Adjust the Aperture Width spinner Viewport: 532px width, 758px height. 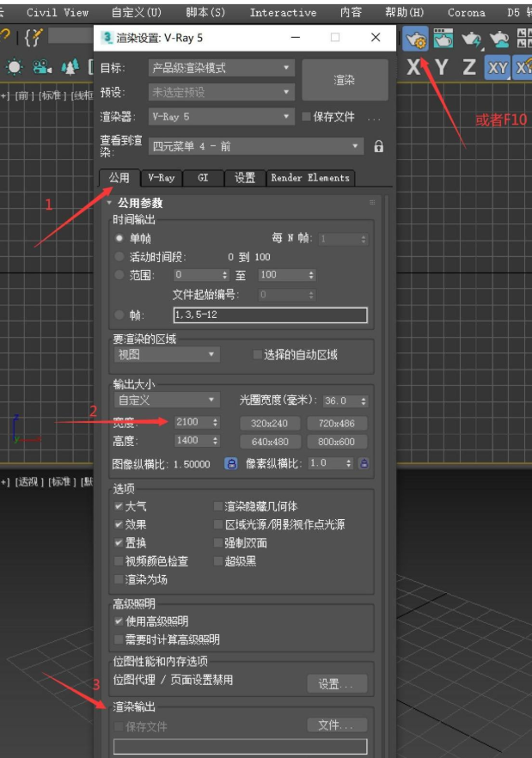pyautogui.click(x=364, y=401)
